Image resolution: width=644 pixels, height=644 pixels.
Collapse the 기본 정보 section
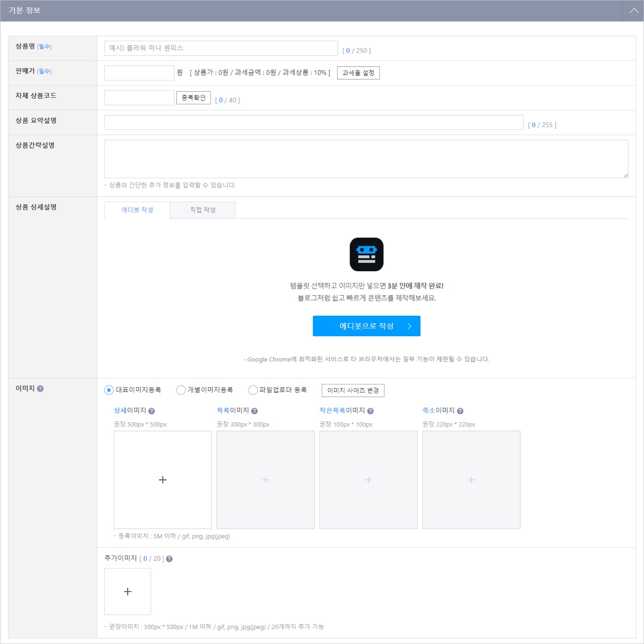click(x=634, y=10)
